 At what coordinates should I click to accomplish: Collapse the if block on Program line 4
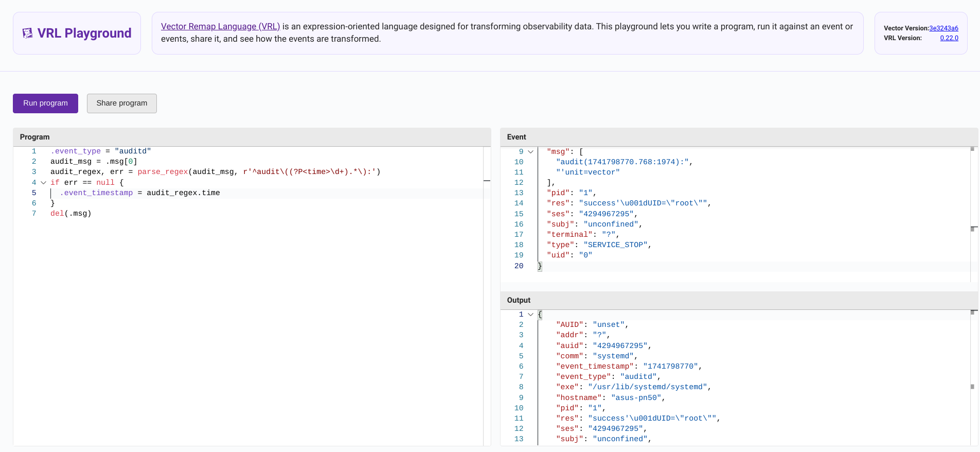[x=44, y=183]
